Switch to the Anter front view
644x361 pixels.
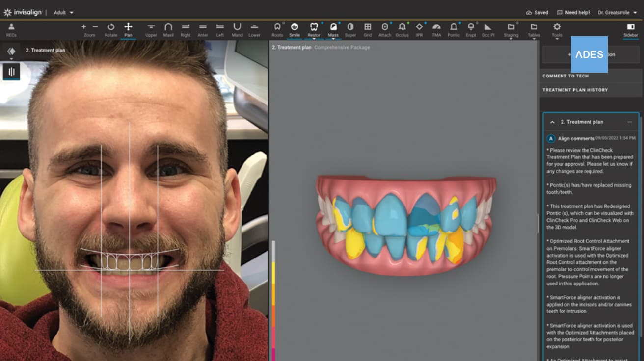203,29
